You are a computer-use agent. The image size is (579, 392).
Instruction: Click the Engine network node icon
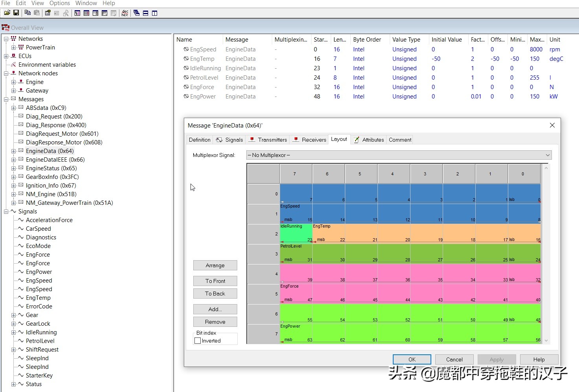point(21,82)
